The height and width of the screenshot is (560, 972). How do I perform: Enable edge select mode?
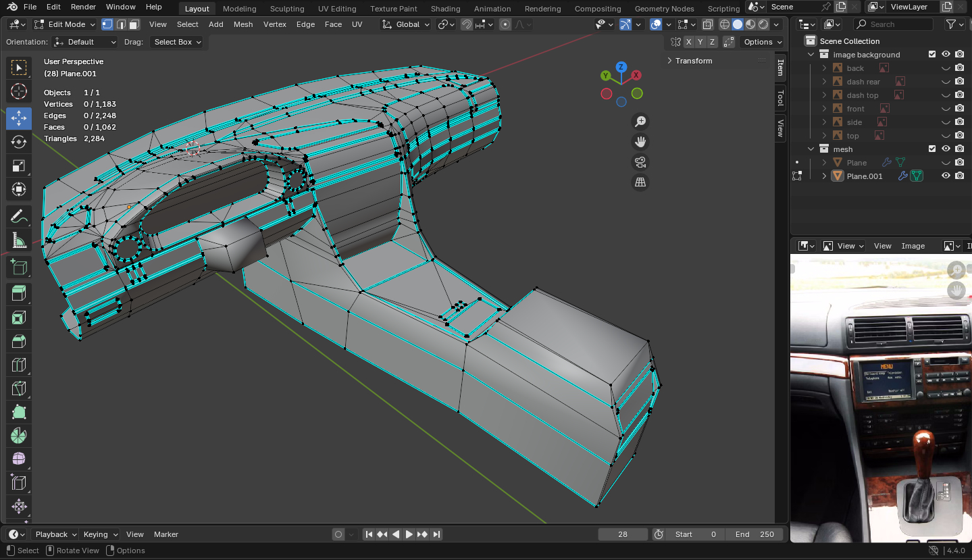point(121,24)
